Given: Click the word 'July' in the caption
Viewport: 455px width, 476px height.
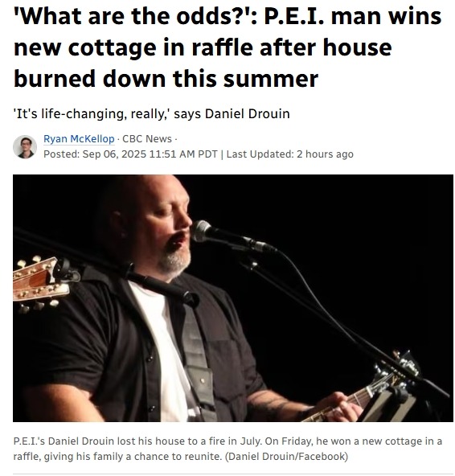Looking at the screenshot, I should 251,441.
